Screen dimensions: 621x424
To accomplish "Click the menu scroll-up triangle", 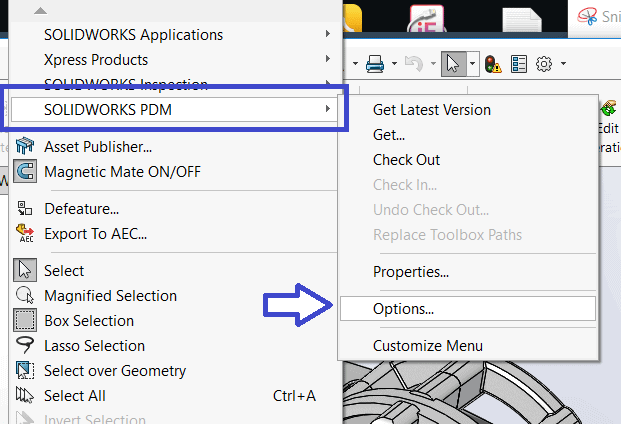I will coord(40,11).
